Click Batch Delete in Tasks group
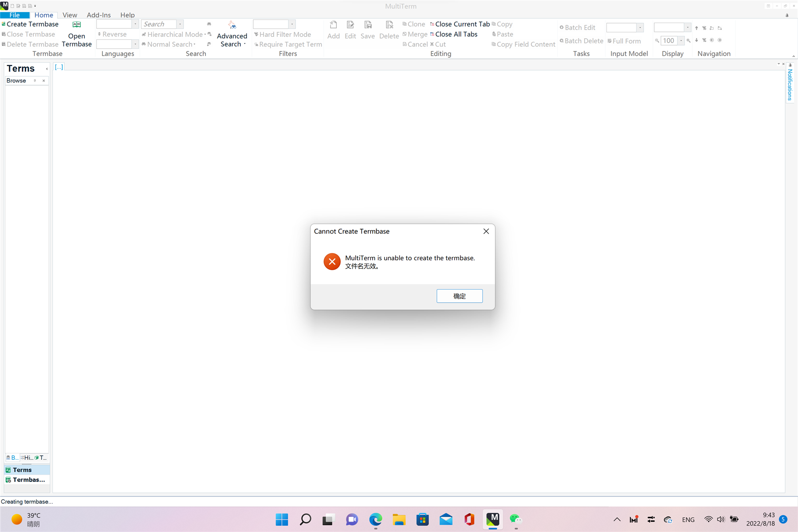 [582, 41]
